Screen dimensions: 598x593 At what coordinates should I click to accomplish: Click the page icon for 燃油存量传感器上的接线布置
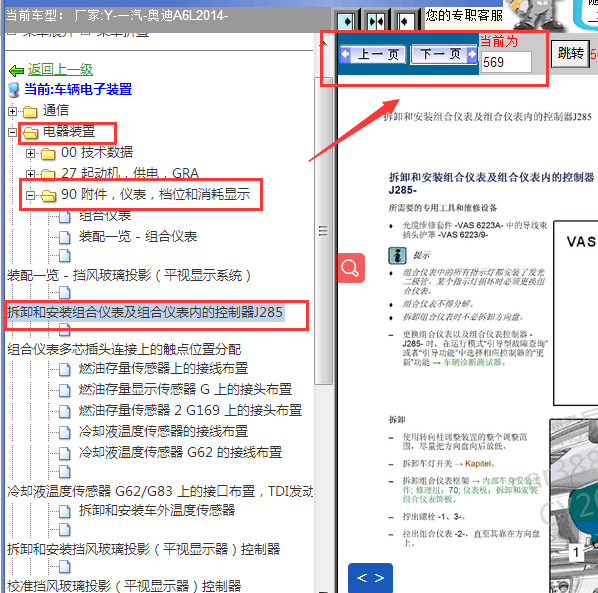click(x=64, y=369)
